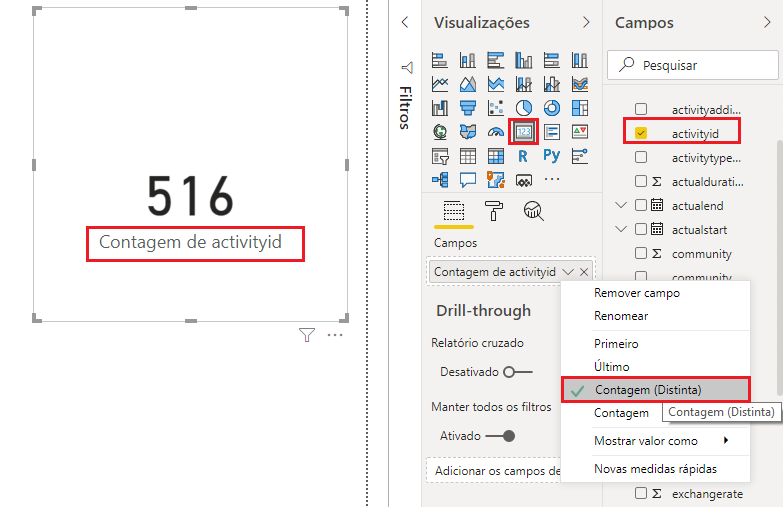Select the R script visual

pyautogui.click(x=523, y=156)
